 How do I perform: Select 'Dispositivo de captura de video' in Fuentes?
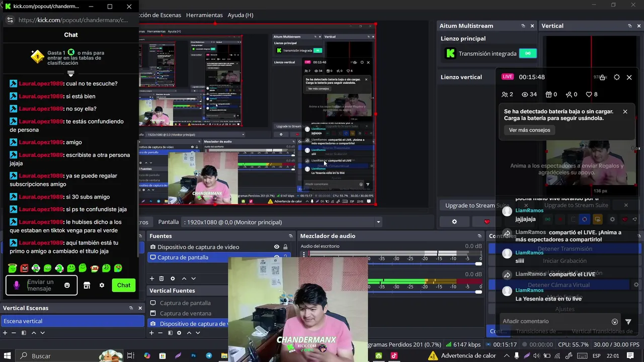point(198,247)
